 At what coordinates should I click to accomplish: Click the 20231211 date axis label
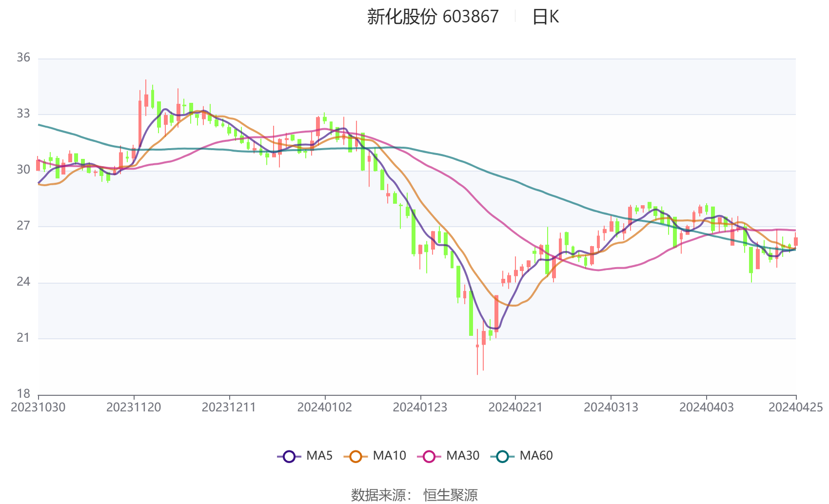click(x=229, y=407)
